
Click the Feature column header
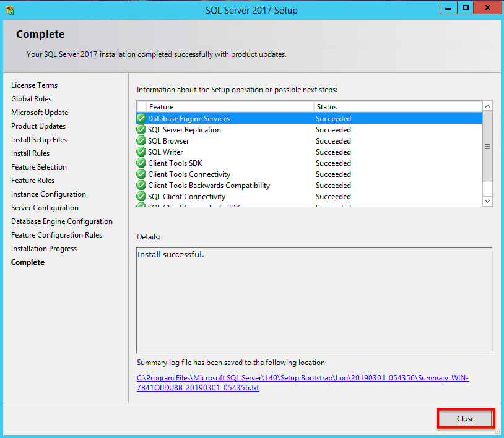coord(230,107)
